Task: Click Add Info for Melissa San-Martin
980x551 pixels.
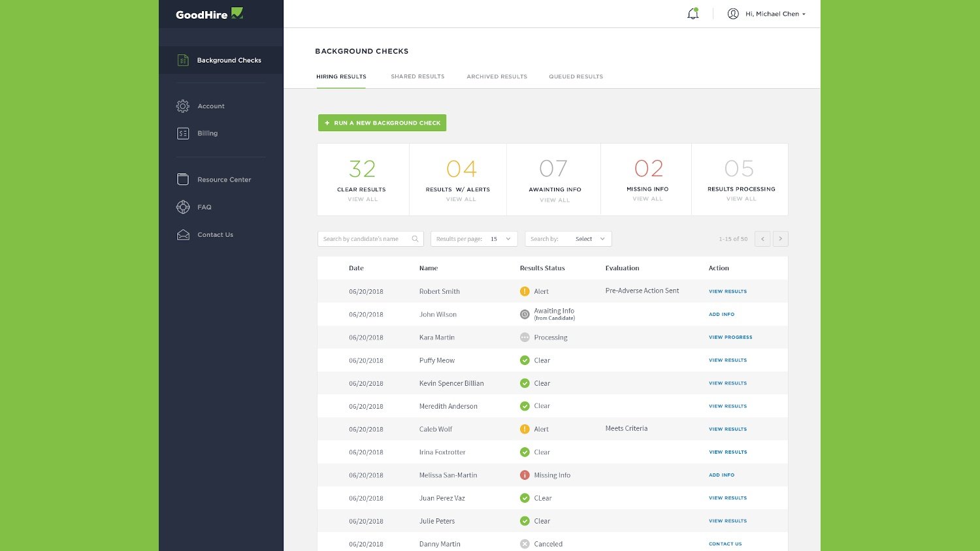Action: [721, 475]
